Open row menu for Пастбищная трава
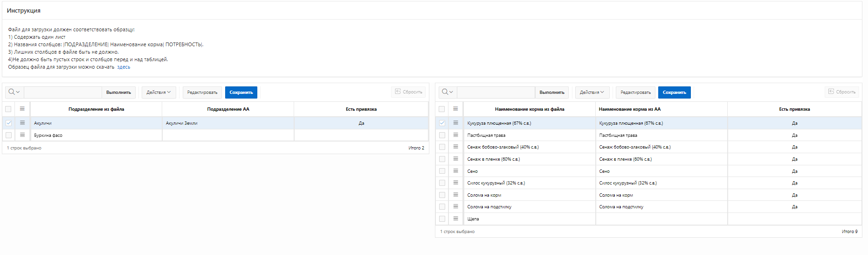Image resolution: width=868 pixels, height=255 pixels. click(x=455, y=135)
